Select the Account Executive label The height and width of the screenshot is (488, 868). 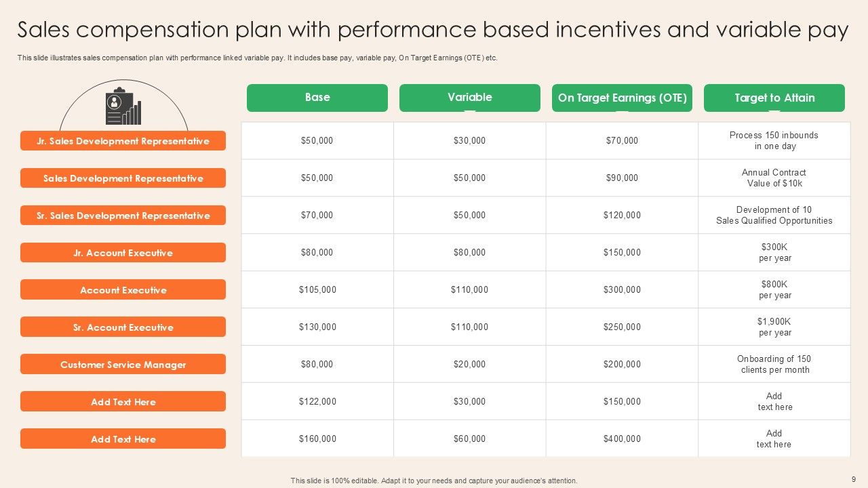tap(123, 290)
